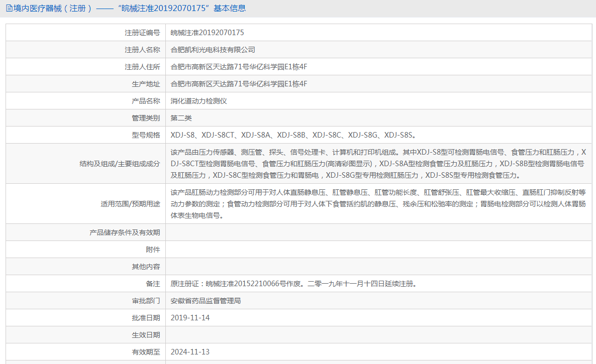Screen dimensions: 596x364
Task: Click the product name 消化道动力检测仪
Action: (x=198, y=100)
